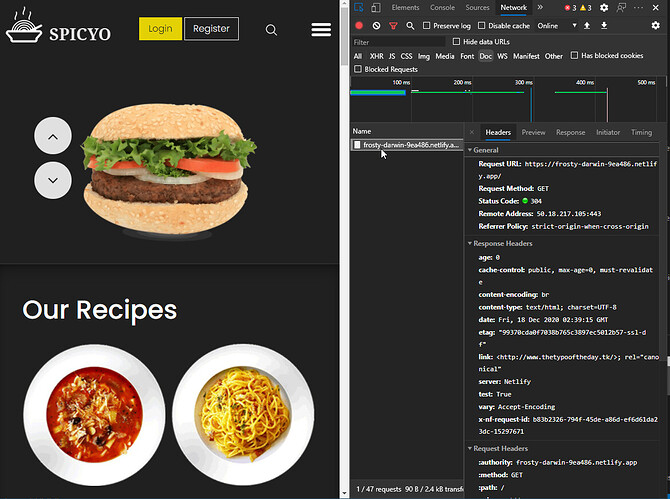Select the Headers tab
The image size is (670, 499).
click(498, 132)
